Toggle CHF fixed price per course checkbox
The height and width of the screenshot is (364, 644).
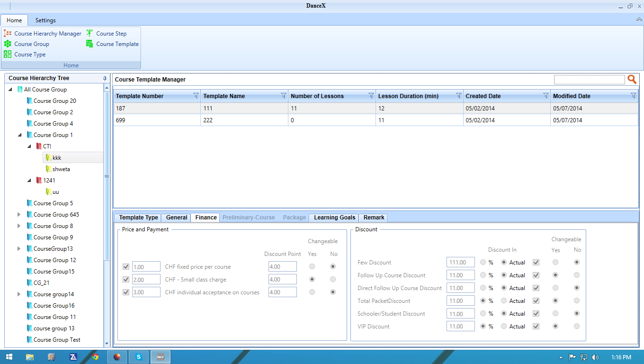pyautogui.click(x=125, y=267)
